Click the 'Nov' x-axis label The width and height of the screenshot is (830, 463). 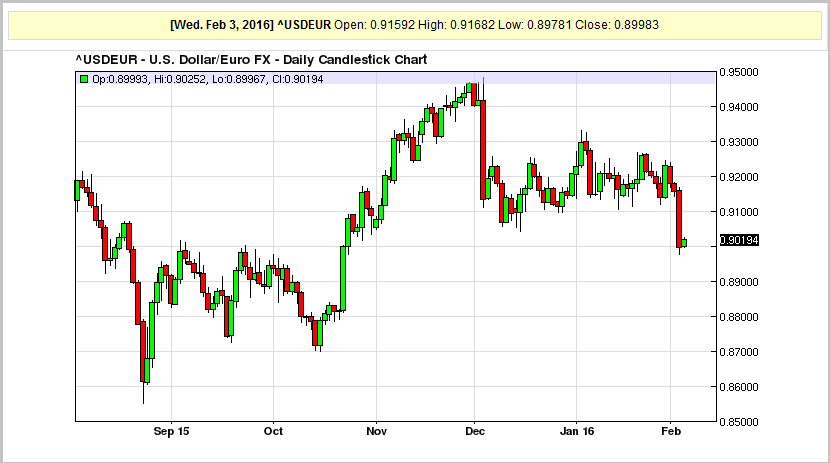click(376, 431)
